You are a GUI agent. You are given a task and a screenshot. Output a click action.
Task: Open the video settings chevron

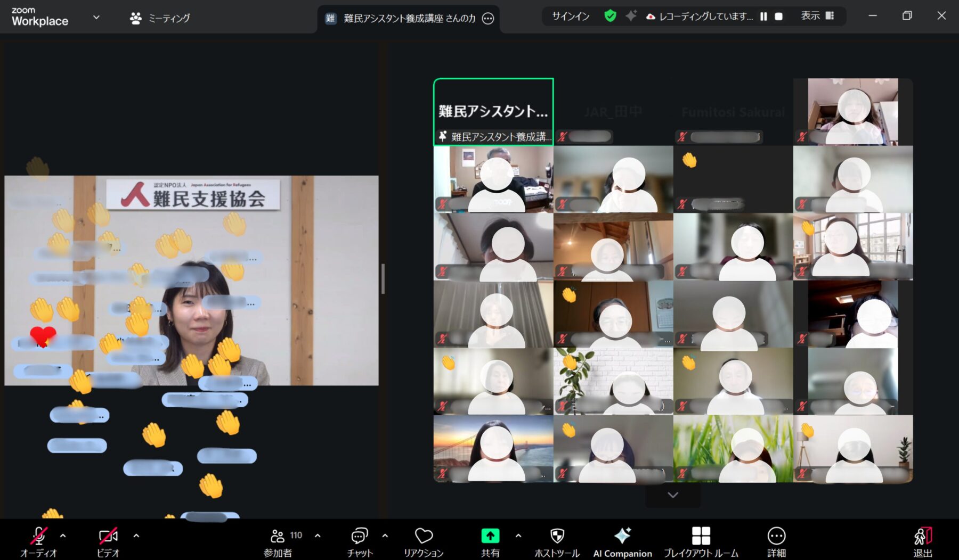pos(136,536)
